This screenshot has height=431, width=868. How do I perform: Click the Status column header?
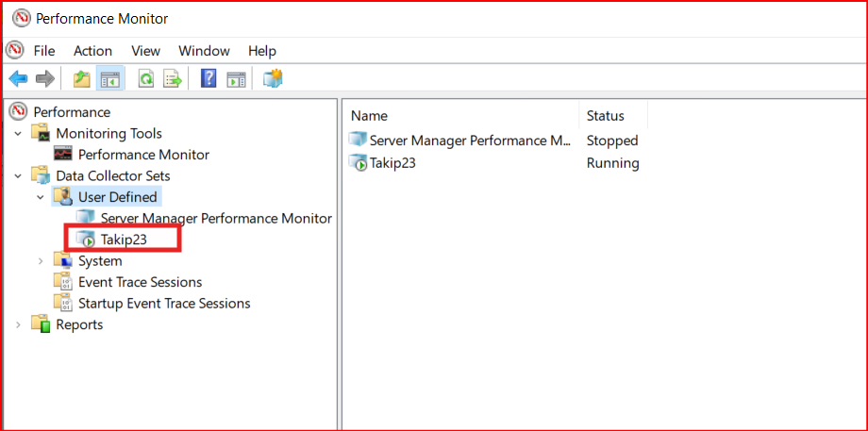pyautogui.click(x=605, y=116)
